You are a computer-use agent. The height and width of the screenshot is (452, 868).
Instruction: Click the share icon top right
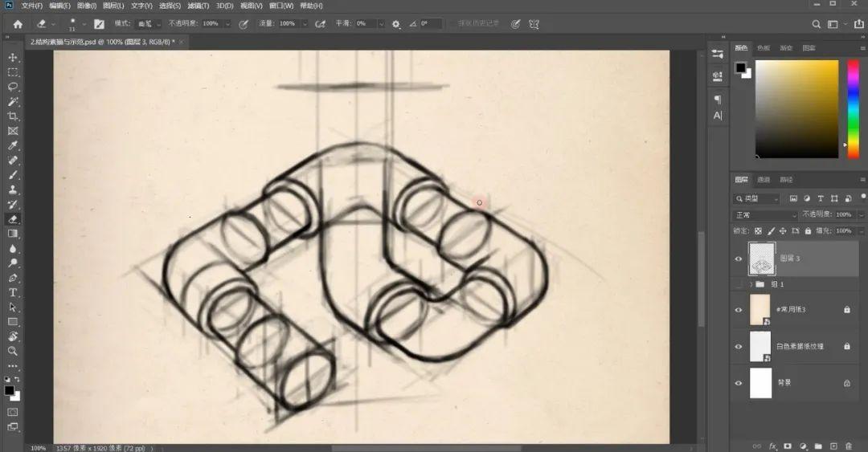(858, 24)
